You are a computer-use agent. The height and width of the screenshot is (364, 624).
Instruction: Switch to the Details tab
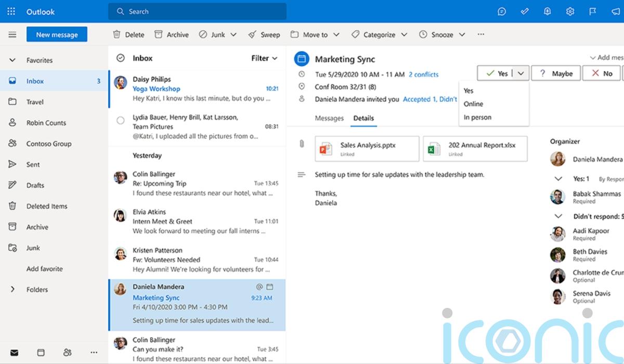click(363, 118)
